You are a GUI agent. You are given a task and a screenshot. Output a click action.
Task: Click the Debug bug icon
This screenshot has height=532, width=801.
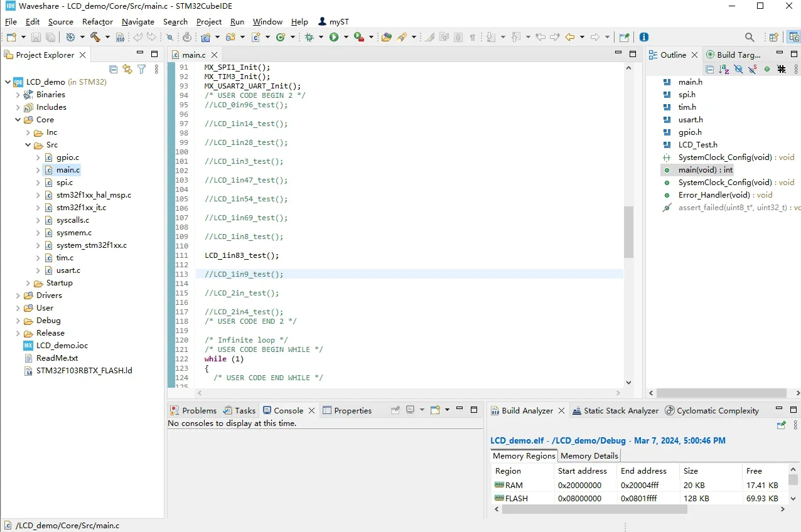309,37
